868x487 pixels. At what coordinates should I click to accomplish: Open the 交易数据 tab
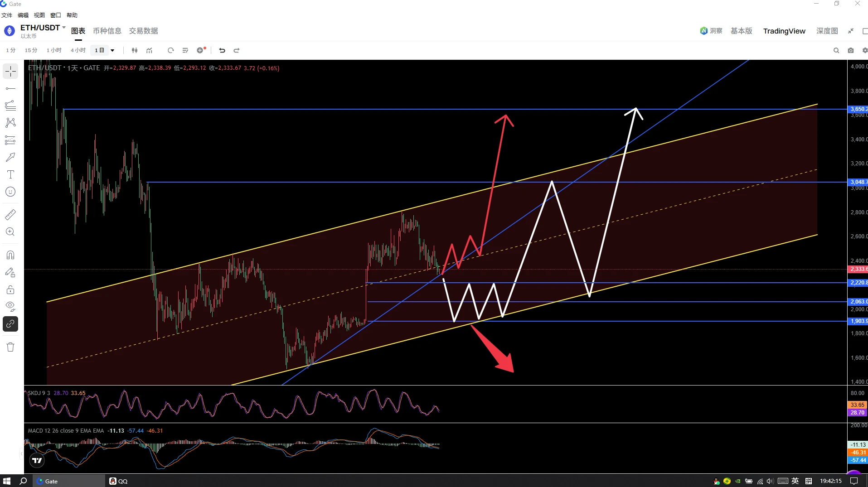(144, 31)
